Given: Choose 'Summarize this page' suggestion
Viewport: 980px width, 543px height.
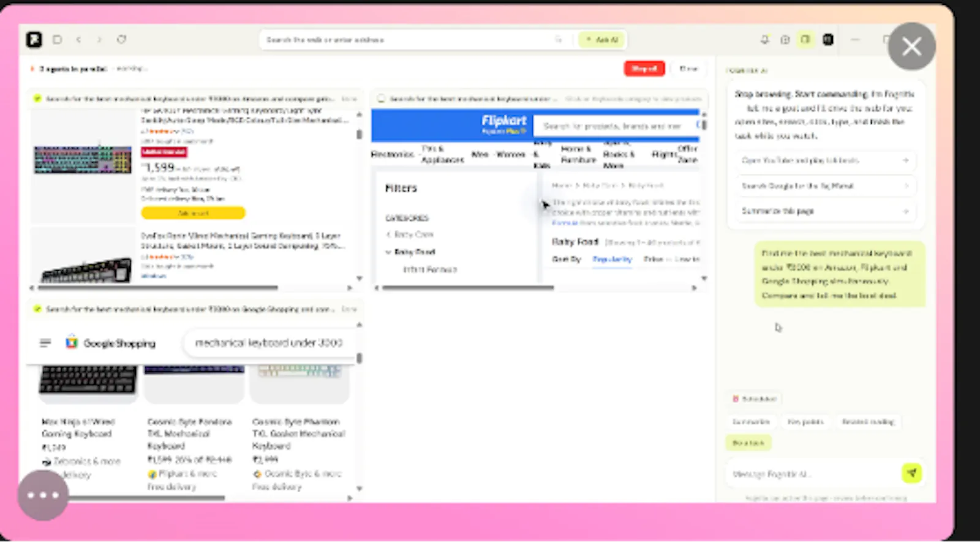Looking at the screenshot, I should pyautogui.click(x=824, y=211).
